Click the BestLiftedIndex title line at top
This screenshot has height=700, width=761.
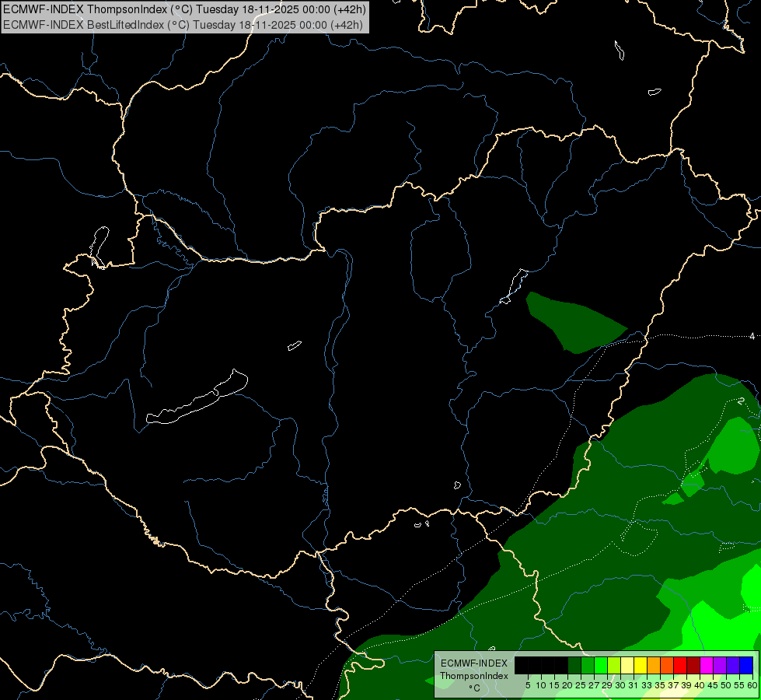pos(183,25)
